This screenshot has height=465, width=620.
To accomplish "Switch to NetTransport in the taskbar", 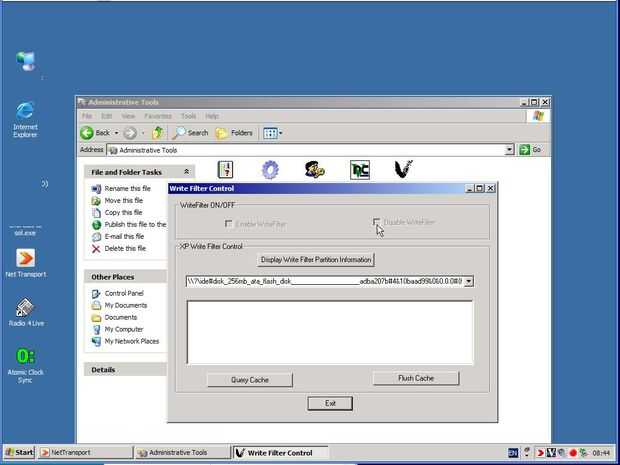I will [x=86, y=452].
